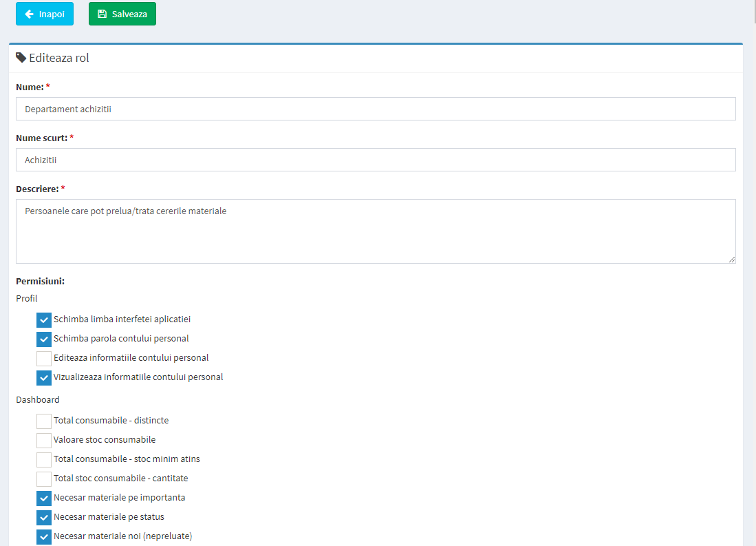
Task: Grab the Descriere textarea resize handle
Action: [x=732, y=260]
